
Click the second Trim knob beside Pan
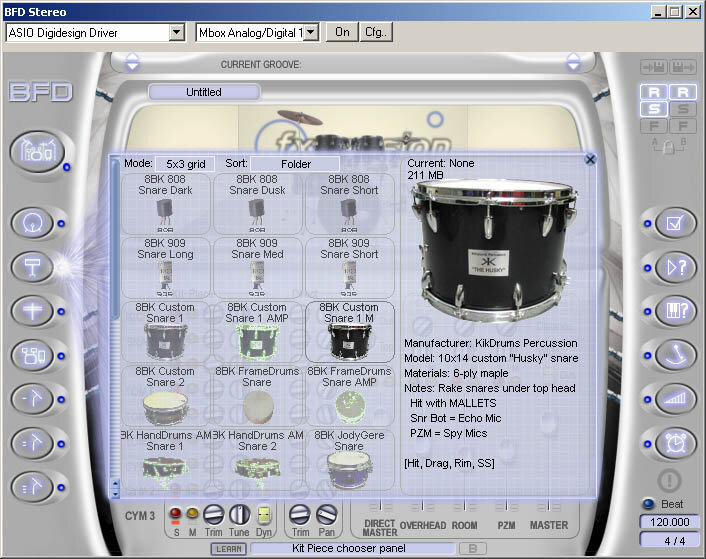pyautogui.click(x=300, y=514)
